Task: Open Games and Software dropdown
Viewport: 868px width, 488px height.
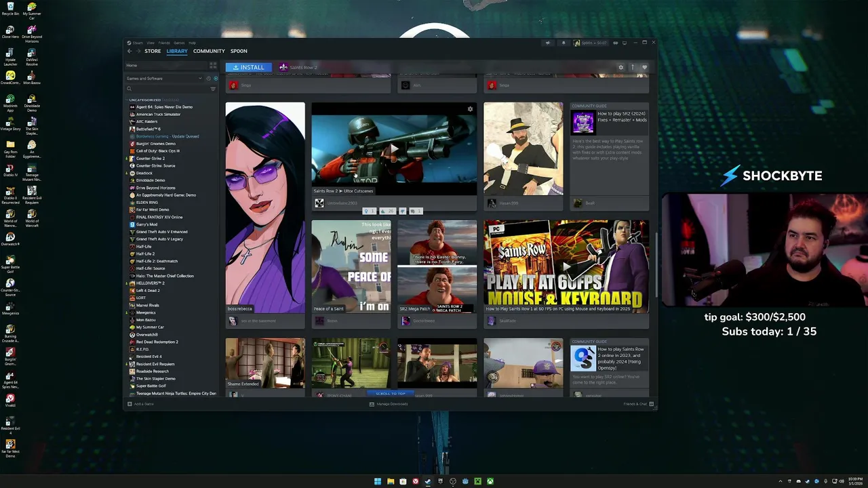Action: [163, 79]
